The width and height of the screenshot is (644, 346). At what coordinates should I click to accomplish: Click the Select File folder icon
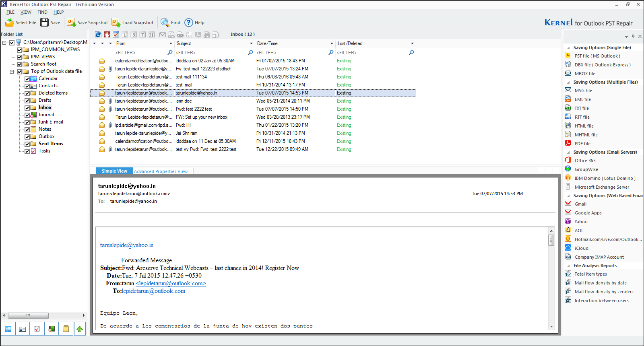(9, 23)
